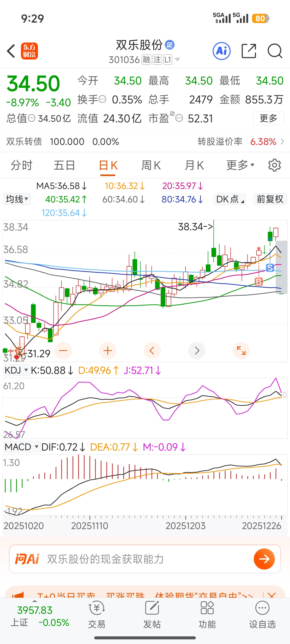Screen dimensions: 290x644
Task: Open the 上证 index quote
Action: click(39, 616)
